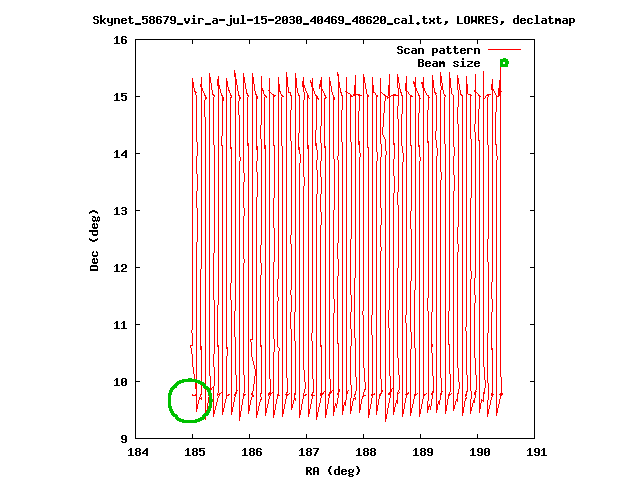This screenshot has width=640, height=480.
Task: Click the large green beam-size circle on the plot
Action: click(190, 400)
